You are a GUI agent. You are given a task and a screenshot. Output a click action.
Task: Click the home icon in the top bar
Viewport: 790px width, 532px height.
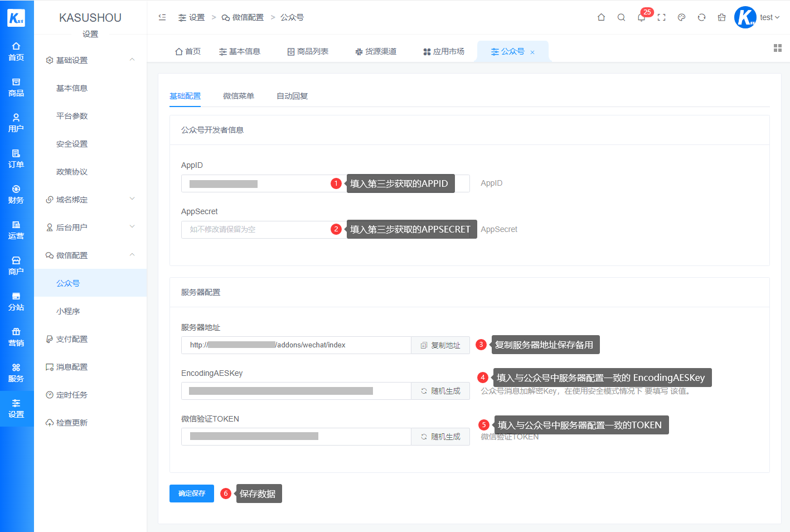pos(601,17)
